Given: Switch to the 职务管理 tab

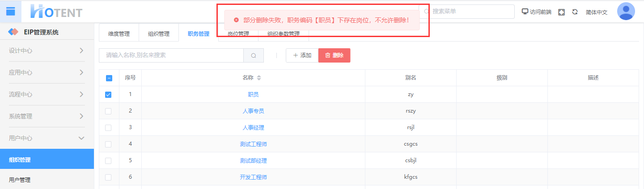Looking at the screenshot, I should tap(199, 34).
